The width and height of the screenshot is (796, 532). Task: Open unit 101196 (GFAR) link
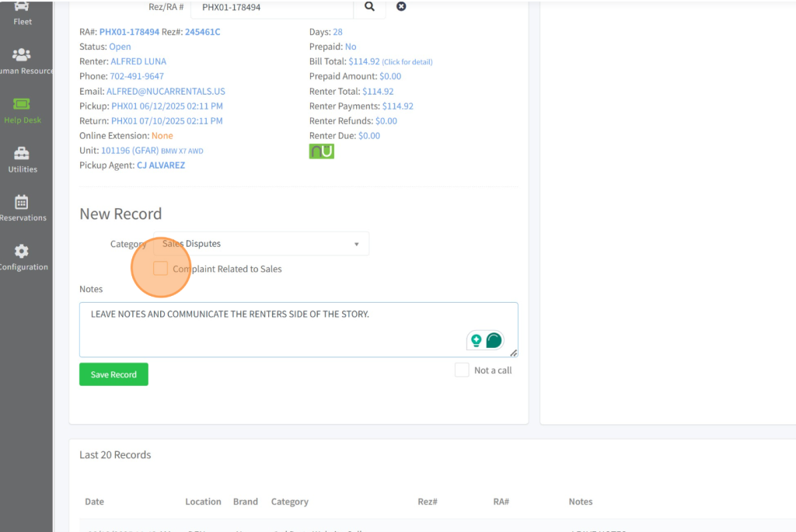click(x=130, y=151)
